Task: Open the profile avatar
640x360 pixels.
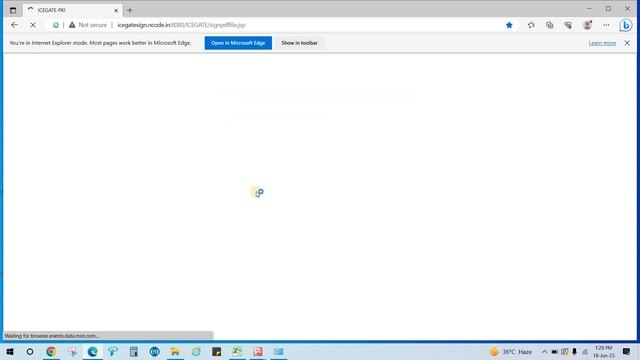Action: pyautogui.click(x=587, y=25)
